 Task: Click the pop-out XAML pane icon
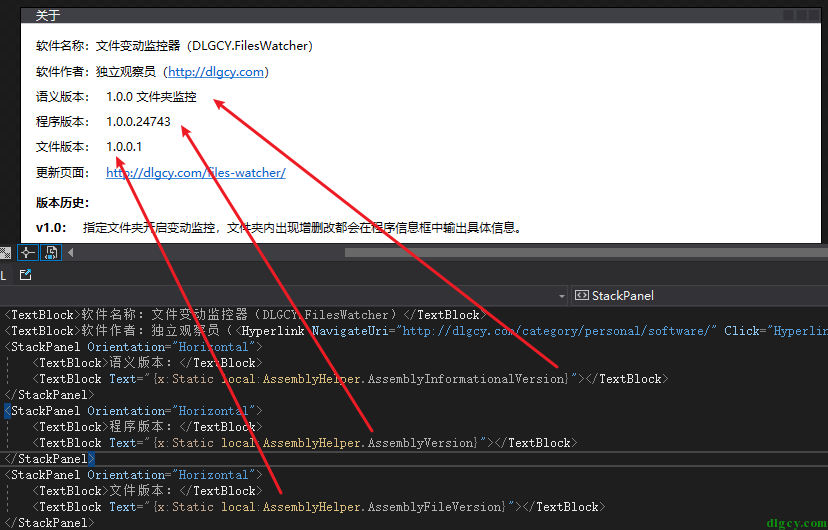25,275
